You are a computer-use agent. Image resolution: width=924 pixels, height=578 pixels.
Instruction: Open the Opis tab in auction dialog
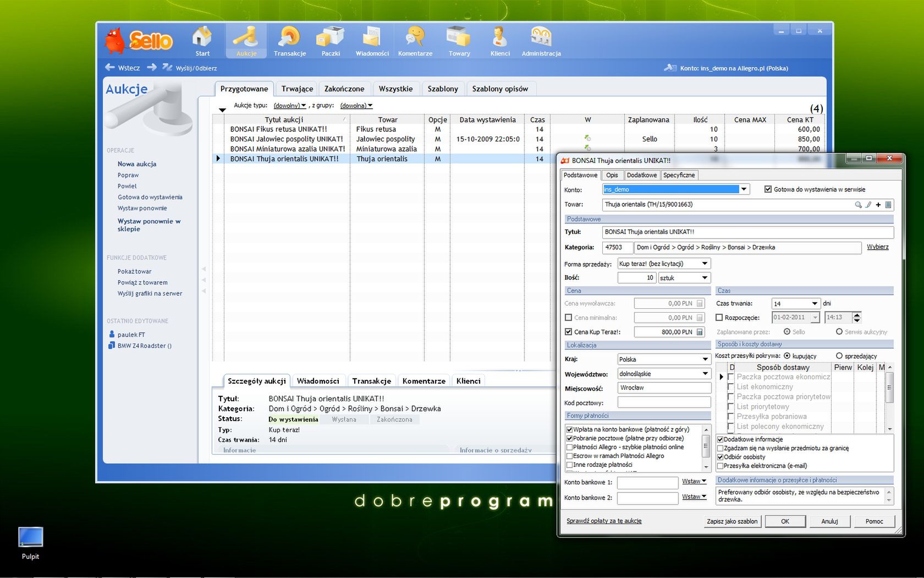pyautogui.click(x=612, y=175)
